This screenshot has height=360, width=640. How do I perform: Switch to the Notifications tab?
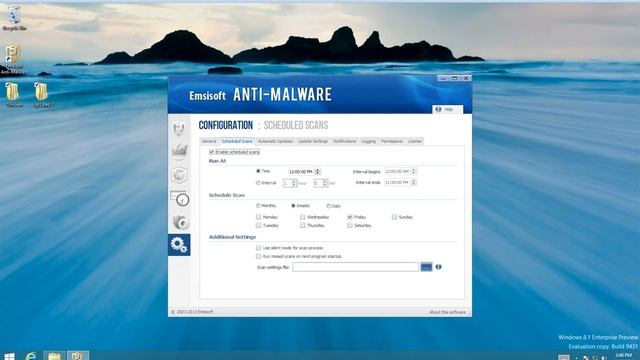click(344, 141)
